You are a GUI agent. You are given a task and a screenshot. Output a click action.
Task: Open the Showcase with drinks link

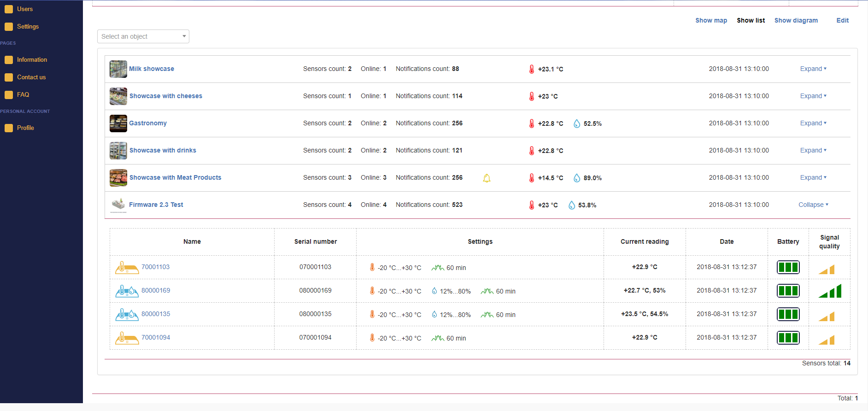163,150
